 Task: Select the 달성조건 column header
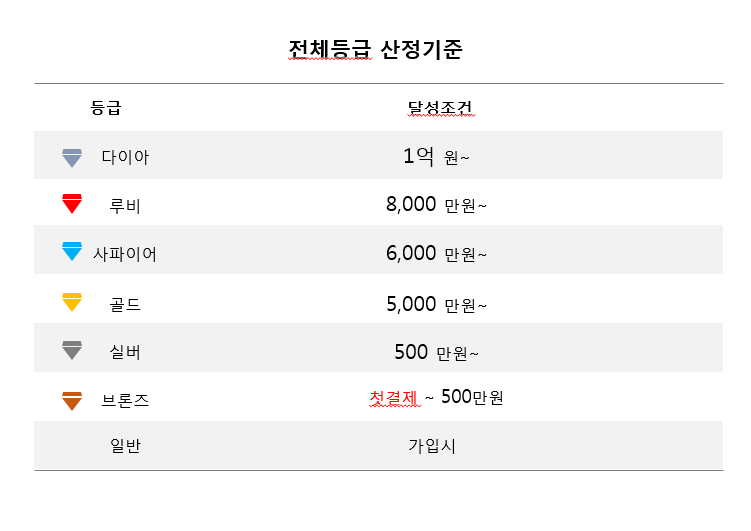441,108
